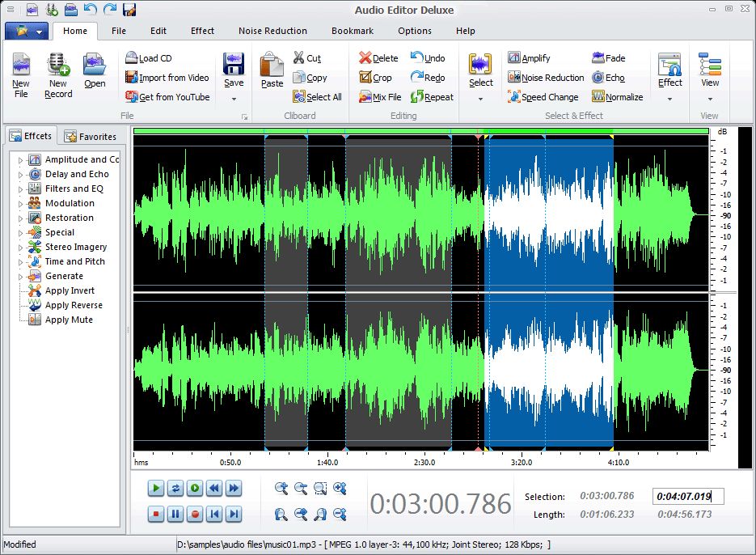Expand the Delay and Echo category

[20, 175]
